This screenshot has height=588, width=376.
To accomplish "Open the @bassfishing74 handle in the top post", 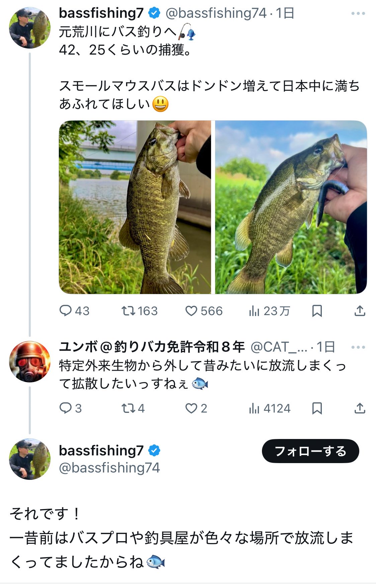I will point(216,13).
